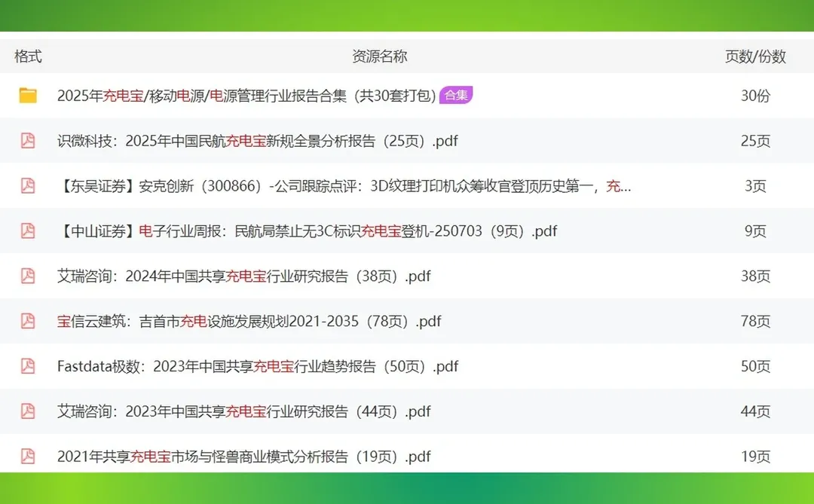
Task: Click the 30份 count for the bundle row
Action: 756,96
